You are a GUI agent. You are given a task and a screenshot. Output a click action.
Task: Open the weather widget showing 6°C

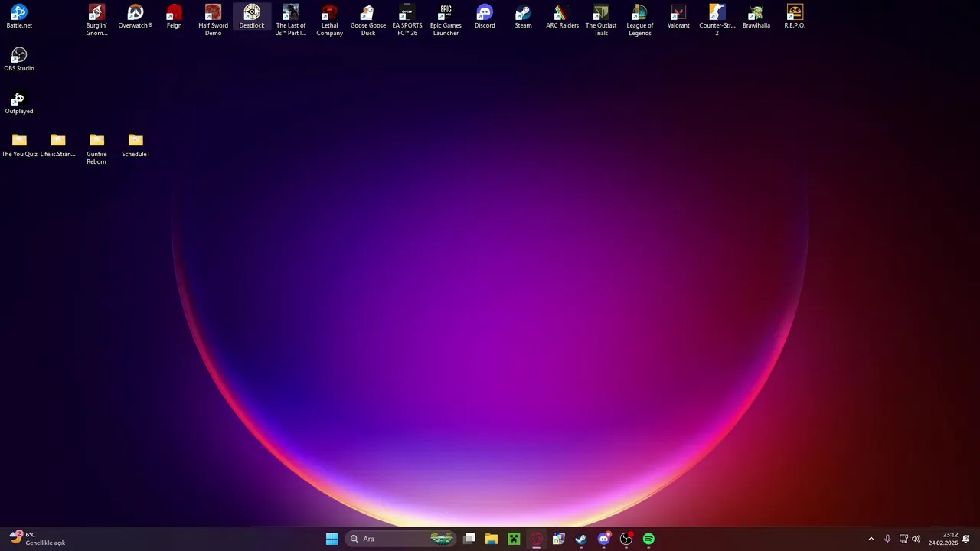click(38, 539)
